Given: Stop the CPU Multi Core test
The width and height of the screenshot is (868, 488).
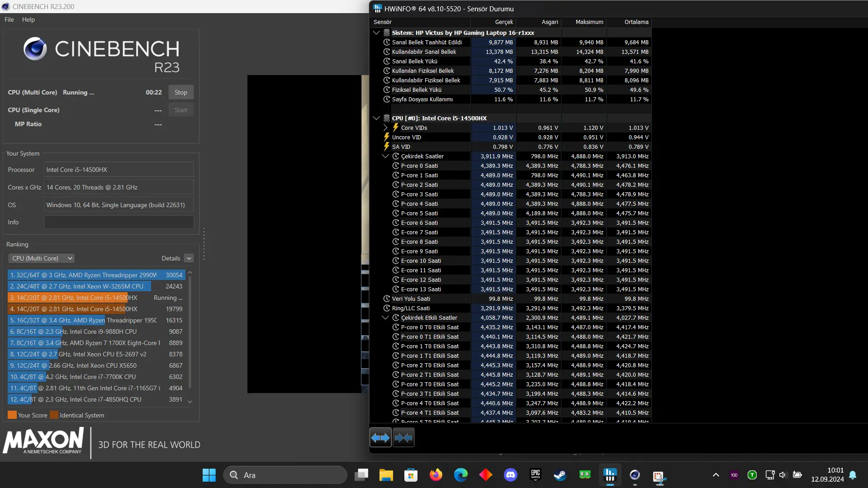Looking at the screenshot, I should 181,92.
